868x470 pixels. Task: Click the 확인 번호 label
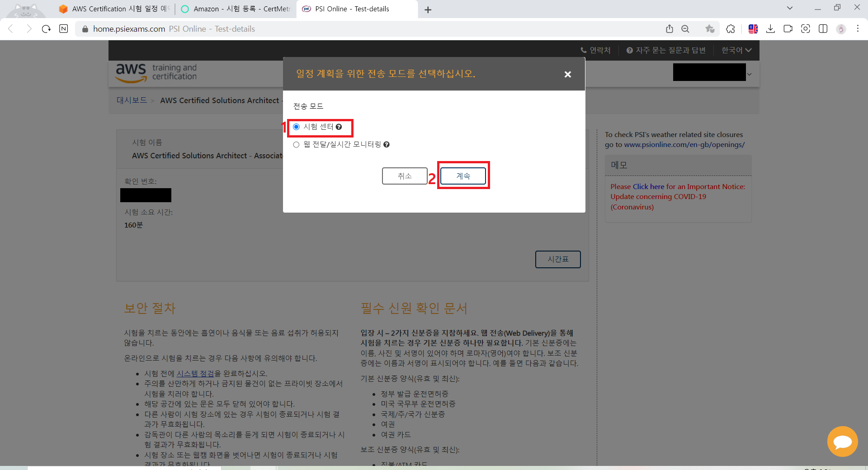pyautogui.click(x=141, y=181)
